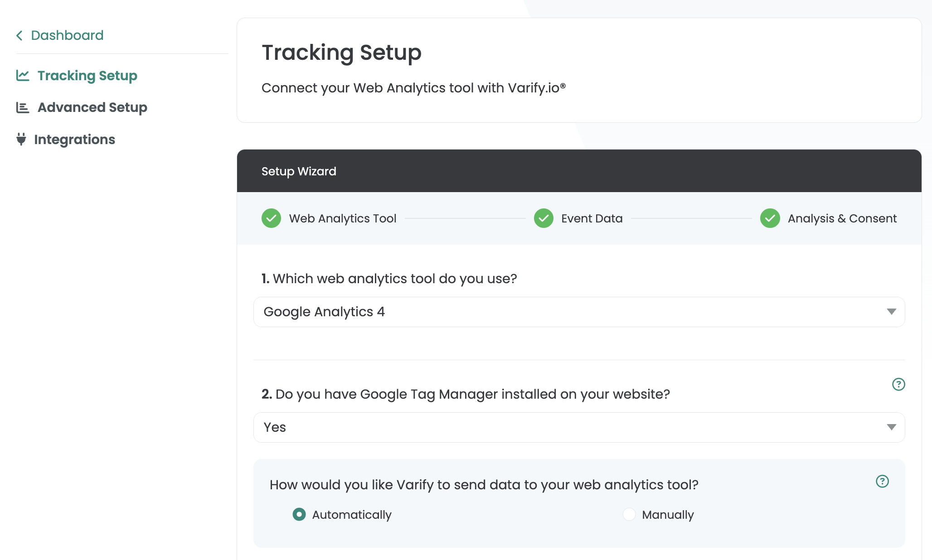The width and height of the screenshot is (932, 560).
Task: Click the arrow of the analytics tool dropdown
Action: (891, 312)
